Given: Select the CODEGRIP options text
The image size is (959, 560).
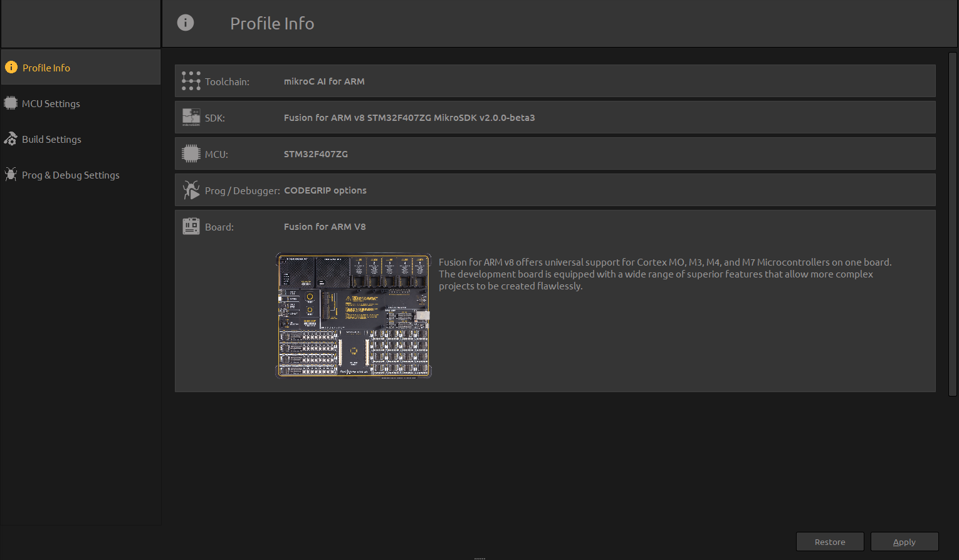Looking at the screenshot, I should [325, 190].
